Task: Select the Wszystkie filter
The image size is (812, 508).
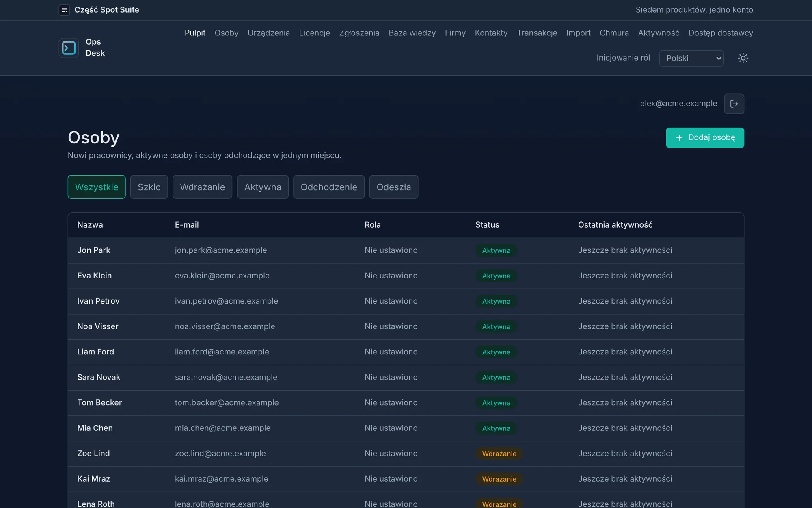Action: (x=97, y=187)
